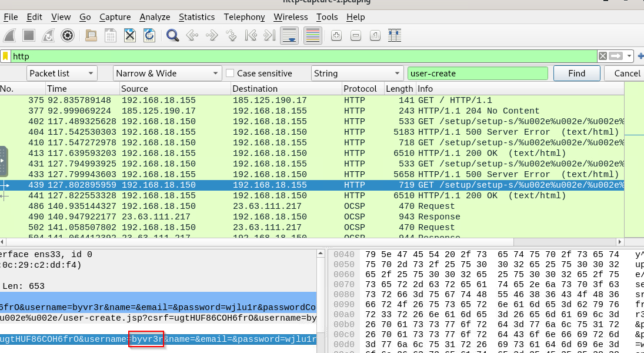Sort by Protocol column header
The height and width of the screenshot is (353, 644).
point(363,89)
